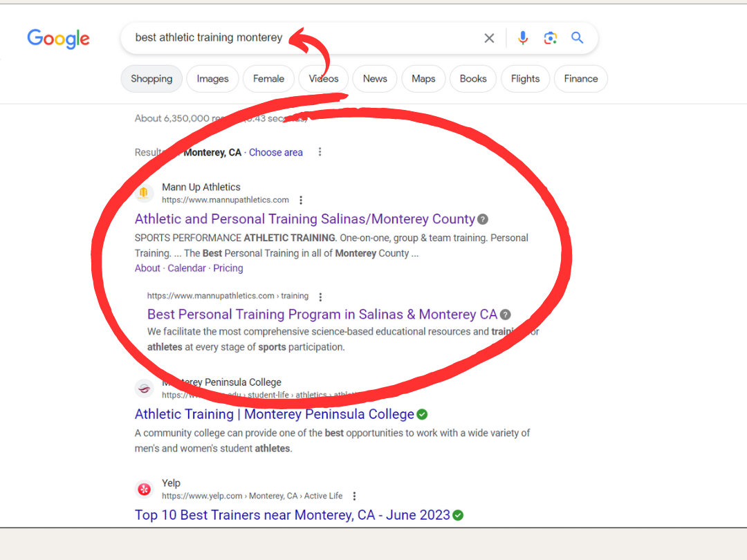Screen dimensions: 747x560
Task: Open the Pricing sitelink
Action: (x=228, y=268)
